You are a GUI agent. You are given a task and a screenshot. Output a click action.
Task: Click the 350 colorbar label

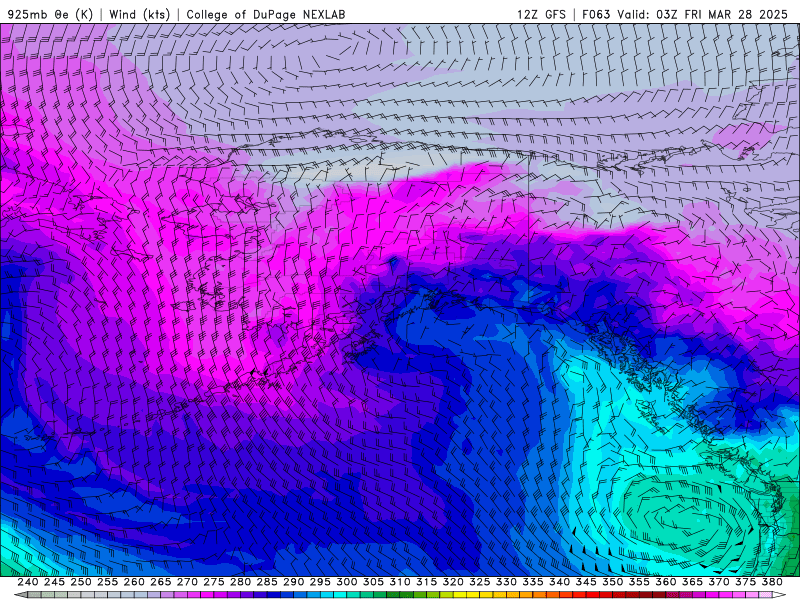612,582
